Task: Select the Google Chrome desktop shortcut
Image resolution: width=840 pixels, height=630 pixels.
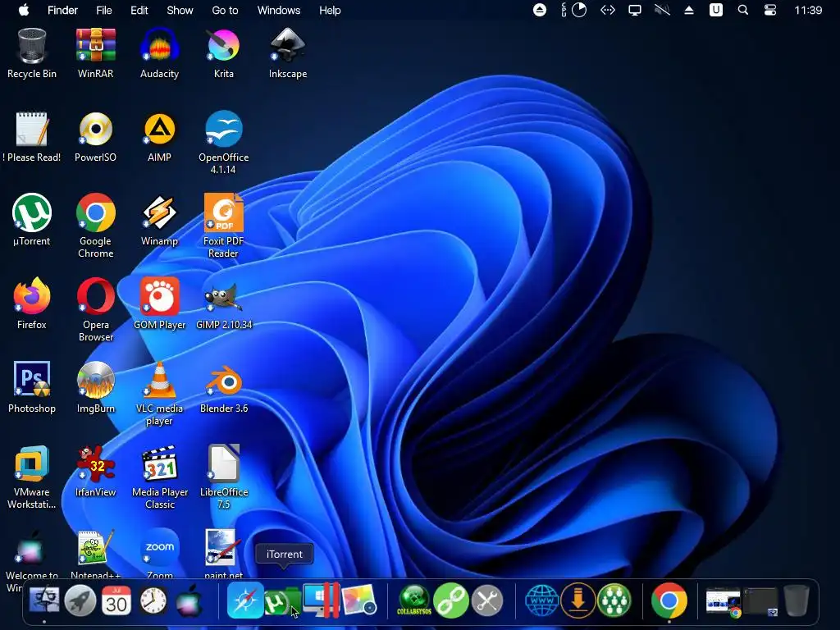Action: (95, 226)
